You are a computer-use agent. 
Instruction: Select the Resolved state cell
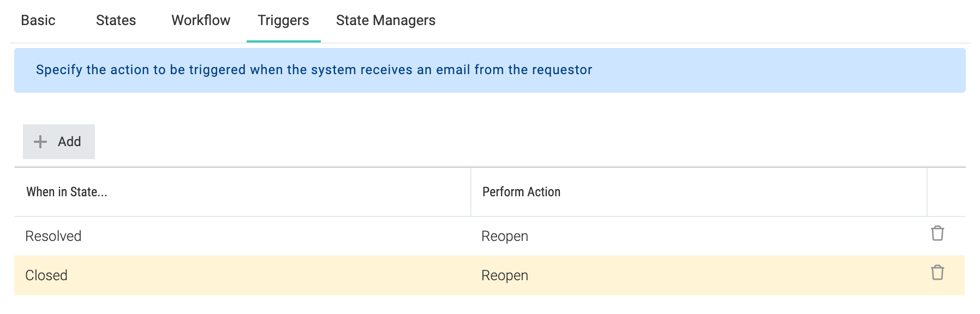point(242,236)
